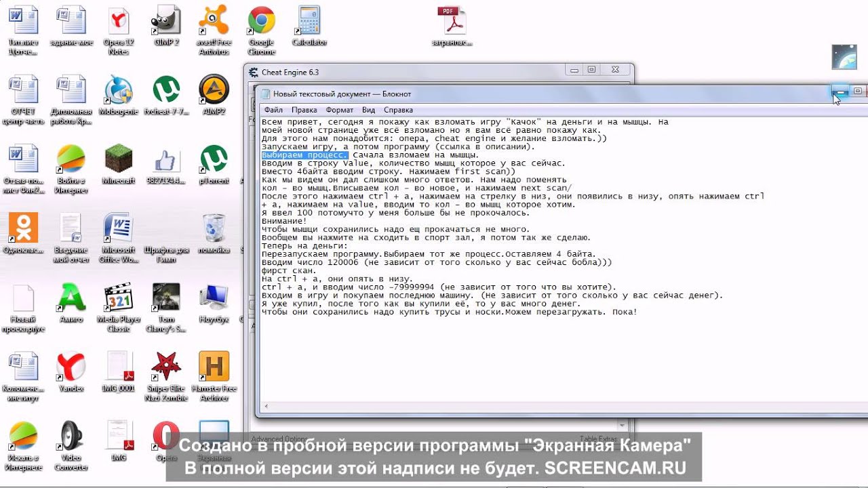Launch the Yandex browser shortcut
The height and width of the screenshot is (488, 868).
click(x=71, y=372)
